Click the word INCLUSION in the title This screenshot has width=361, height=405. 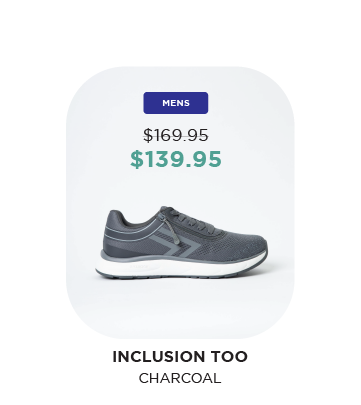tap(157, 356)
